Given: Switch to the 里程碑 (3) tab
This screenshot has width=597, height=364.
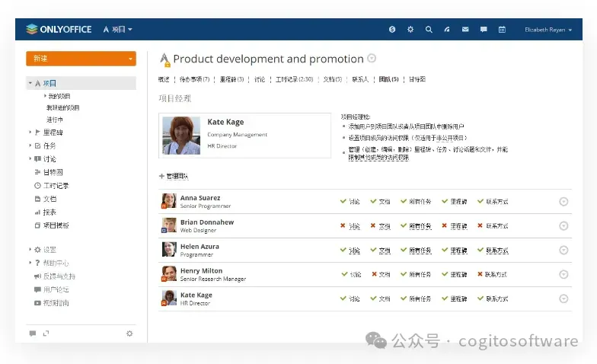Looking at the screenshot, I should (231, 79).
